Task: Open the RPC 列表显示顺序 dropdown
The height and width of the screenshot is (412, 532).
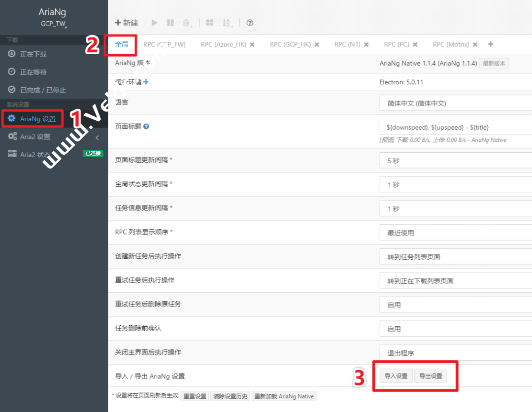Action: tap(456, 233)
